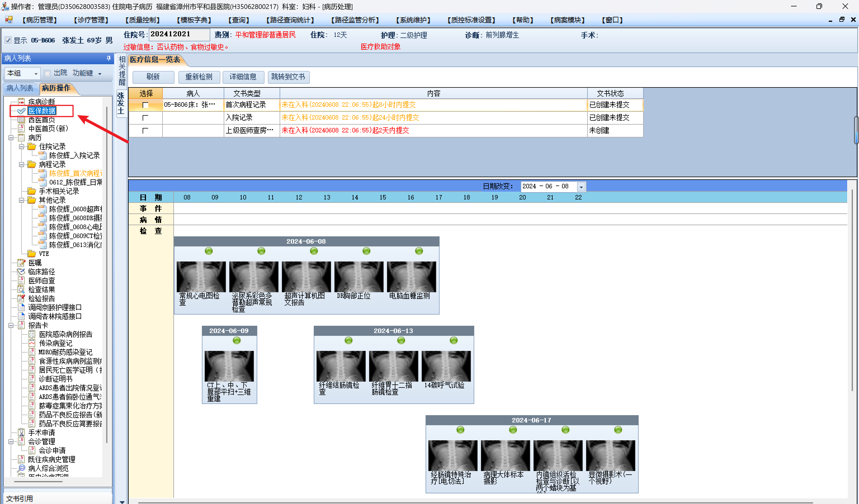Collapse the 报告卡 tree node
The height and width of the screenshot is (504, 859).
point(11,325)
